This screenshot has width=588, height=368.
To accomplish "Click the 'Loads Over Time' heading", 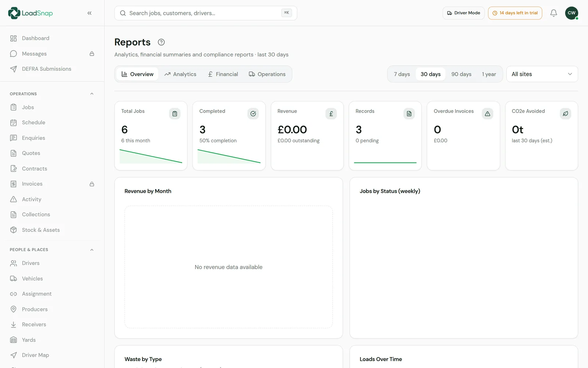I will [x=381, y=359].
